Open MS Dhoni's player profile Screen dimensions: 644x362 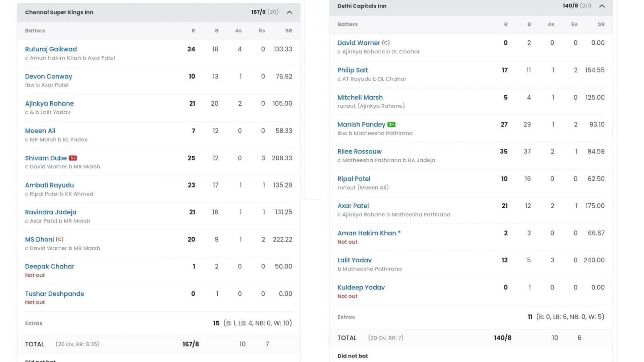tap(39, 240)
